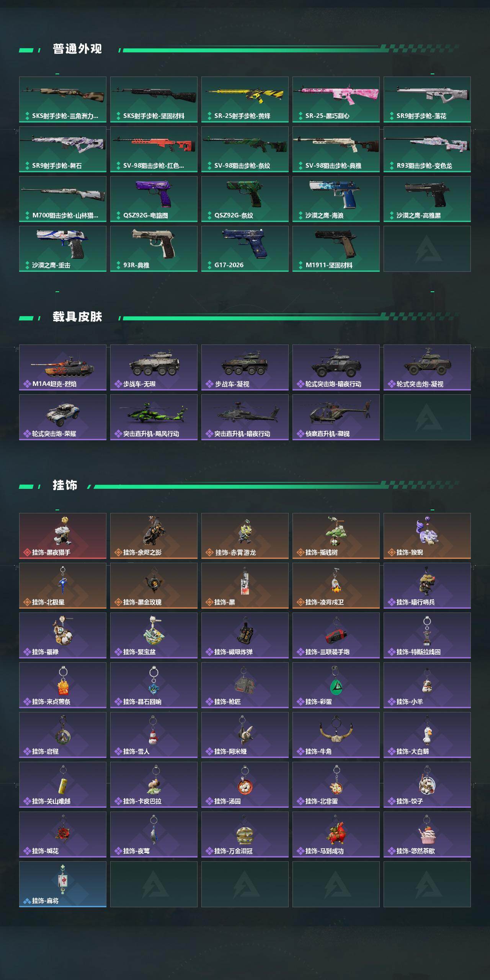The height and width of the screenshot is (980, 490).
Task: Select the blue 挂饰-麻将 mahjong charm
Action: coord(63,884)
